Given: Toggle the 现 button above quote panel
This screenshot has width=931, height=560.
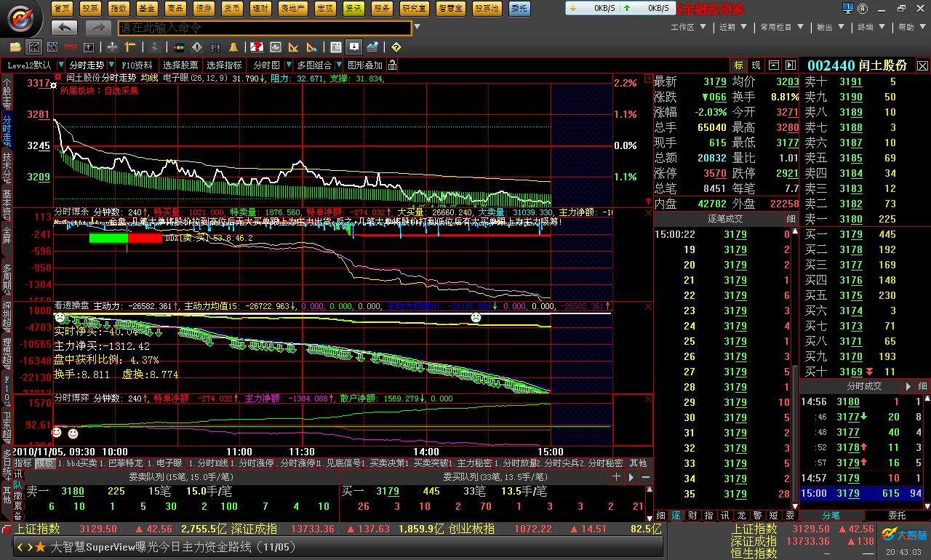Looking at the screenshot, I should [x=756, y=65].
